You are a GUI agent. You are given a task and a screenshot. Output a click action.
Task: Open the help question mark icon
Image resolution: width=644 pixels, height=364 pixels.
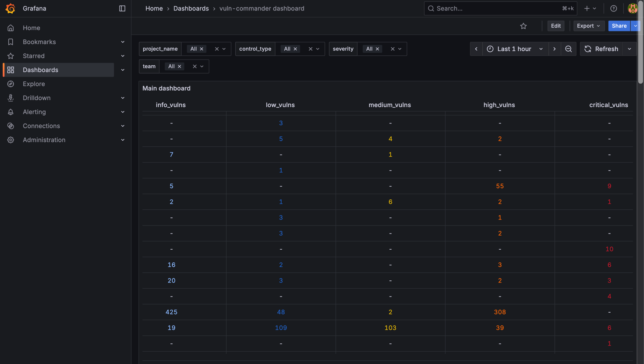613,8
